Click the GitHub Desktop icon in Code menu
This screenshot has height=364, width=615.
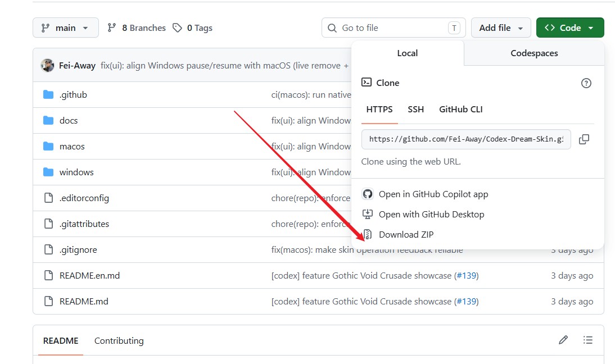pyautogui.click(x=368, y=214)
